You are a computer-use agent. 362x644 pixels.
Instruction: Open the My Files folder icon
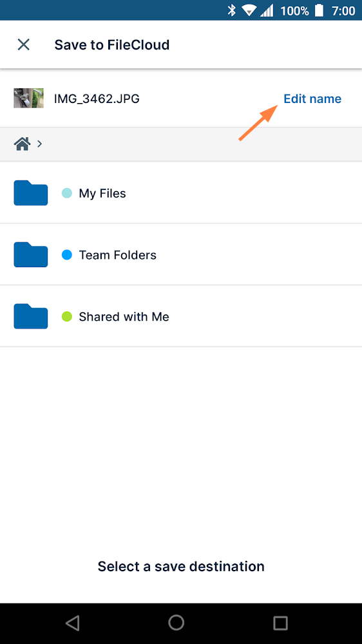click(31, 193)
